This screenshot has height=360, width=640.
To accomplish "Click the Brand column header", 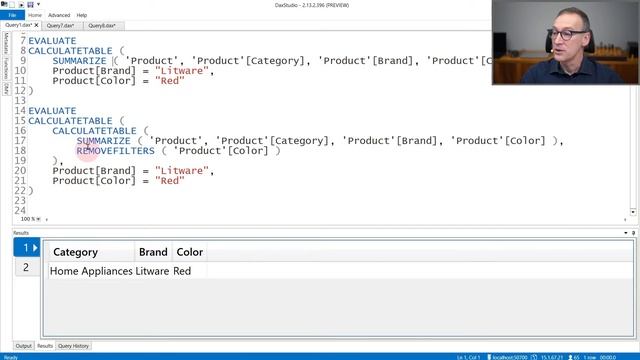I will (153, 252).
